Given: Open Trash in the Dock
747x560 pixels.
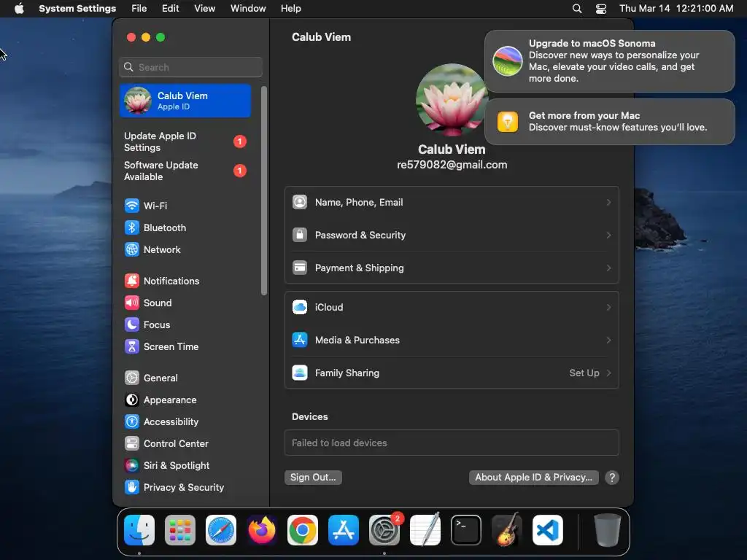Looking at the screenshot, I should coord(608,530).
